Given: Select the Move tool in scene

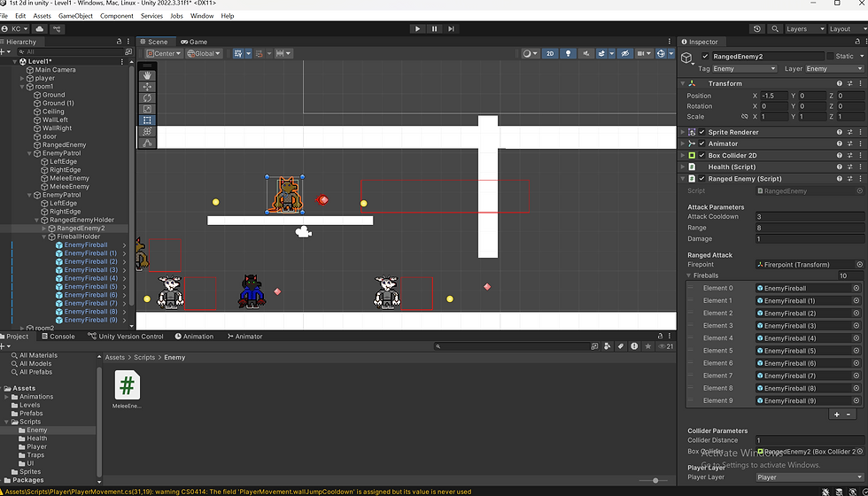Looking at the screenshot, I should point(147,87).
